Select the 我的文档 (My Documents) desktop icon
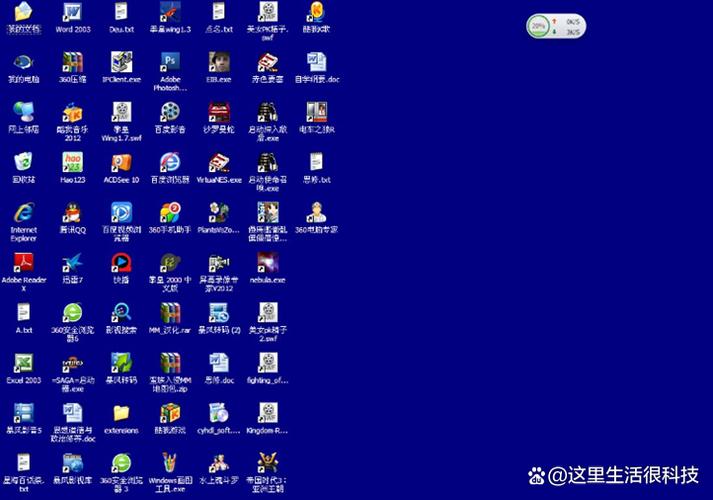The width and height of the screenshot is (713, 500). coord(24,12)
